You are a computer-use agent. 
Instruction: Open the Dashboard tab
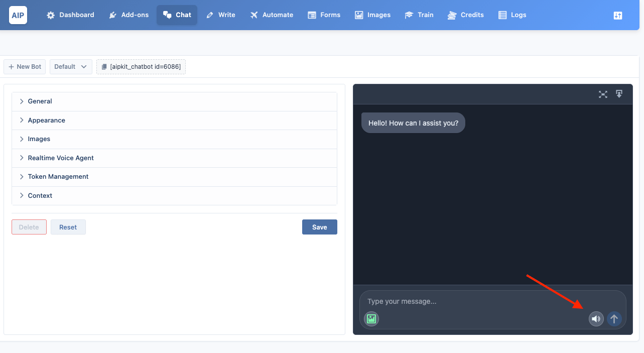click(70, 15)
